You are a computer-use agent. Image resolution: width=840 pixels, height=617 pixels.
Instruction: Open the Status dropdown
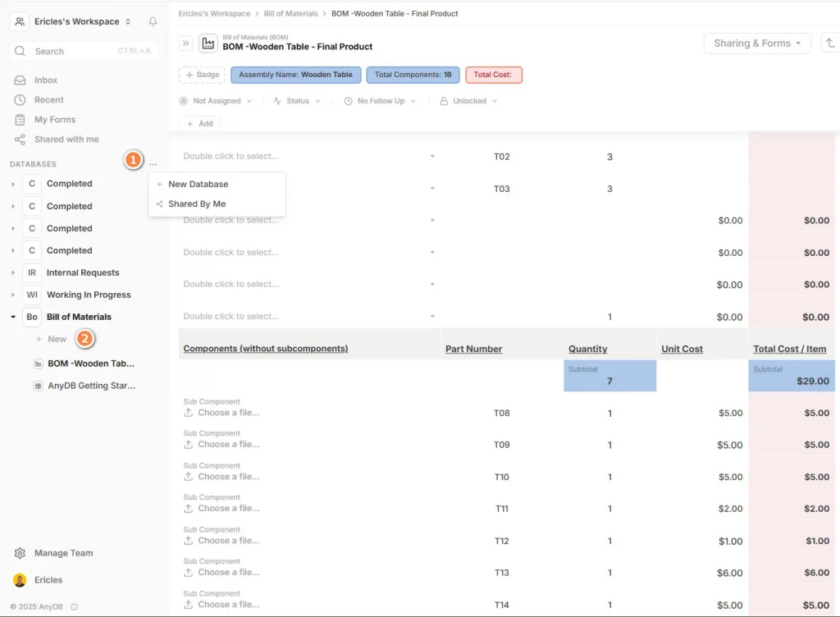[x=298, y=101]
